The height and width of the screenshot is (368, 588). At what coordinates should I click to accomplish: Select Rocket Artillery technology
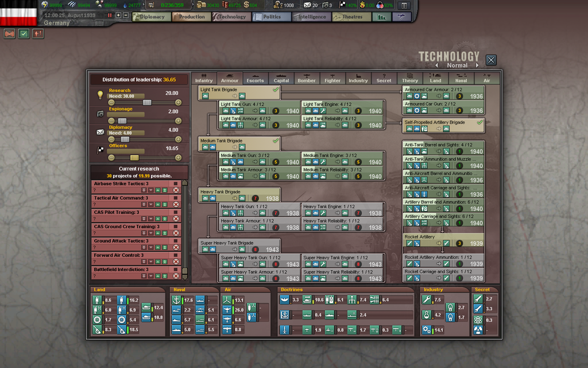pyautogui.click(x=443, y=240)
